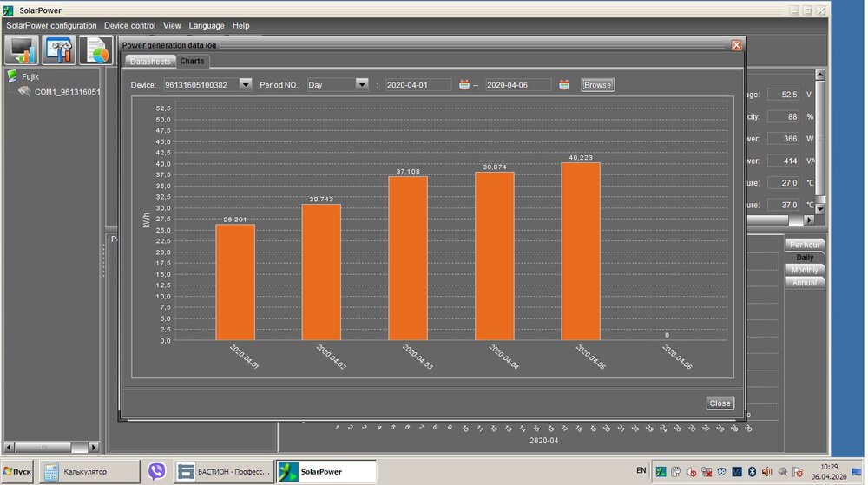Switch chart view to Per hour
The height and width of the screenshot is (485, 868).
[x=805, y=245]
